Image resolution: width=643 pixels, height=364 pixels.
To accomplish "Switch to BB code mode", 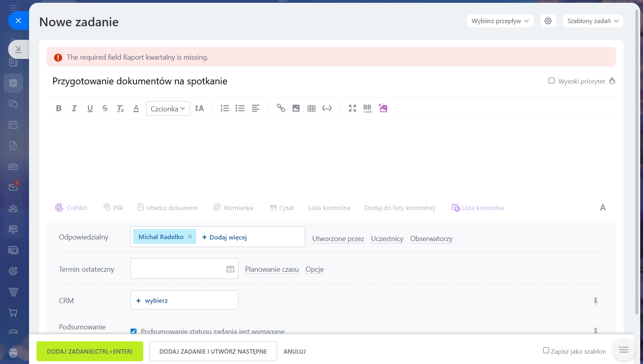I will pos(368,109).
